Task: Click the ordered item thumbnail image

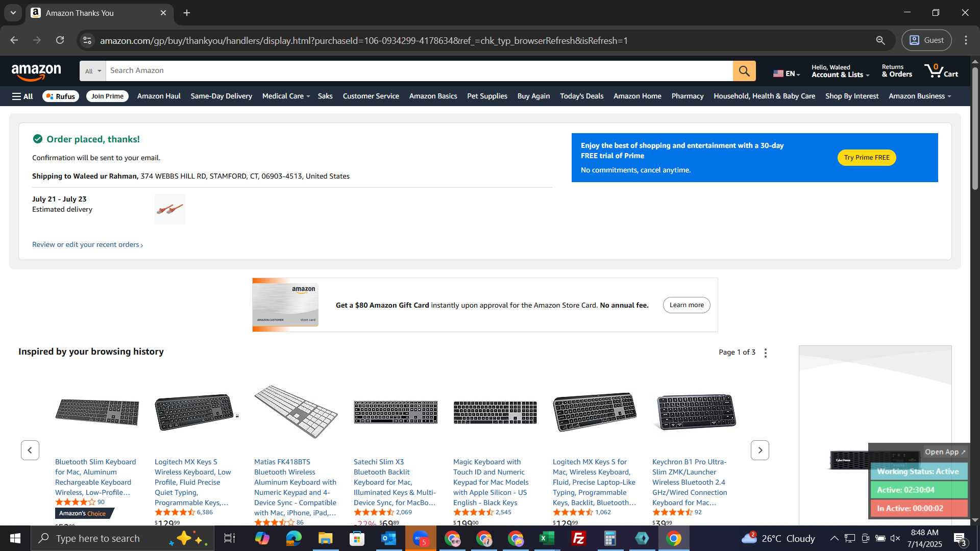Action: [170, 209]
